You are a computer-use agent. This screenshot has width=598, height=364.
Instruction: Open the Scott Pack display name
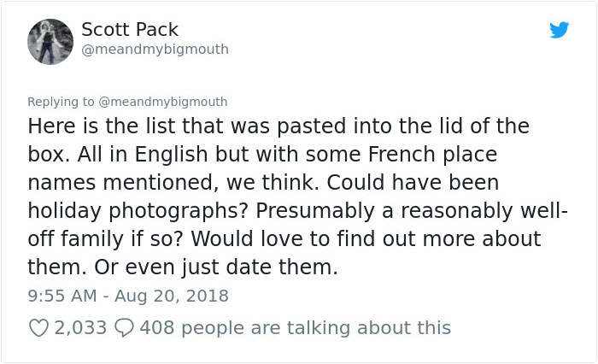coord(132,30)
